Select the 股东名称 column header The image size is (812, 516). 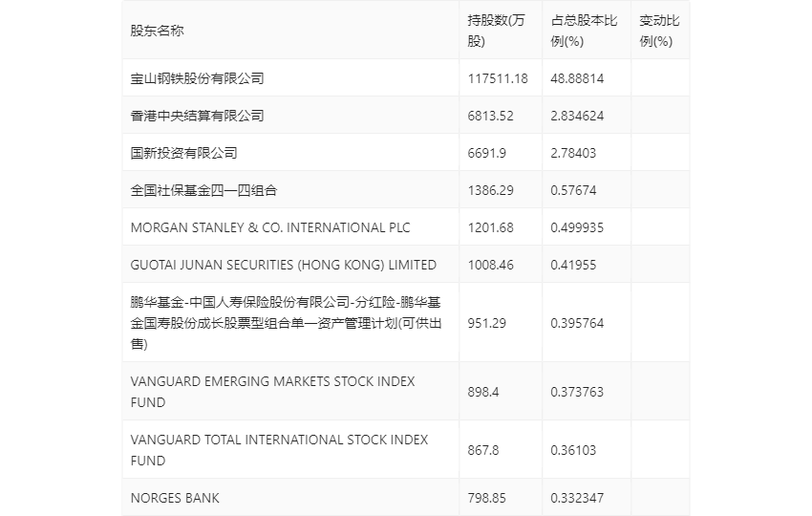(157, 31)
